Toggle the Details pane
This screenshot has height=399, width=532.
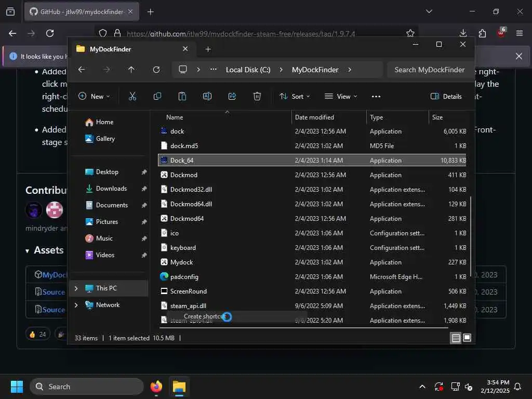click(x=446, y=96)
